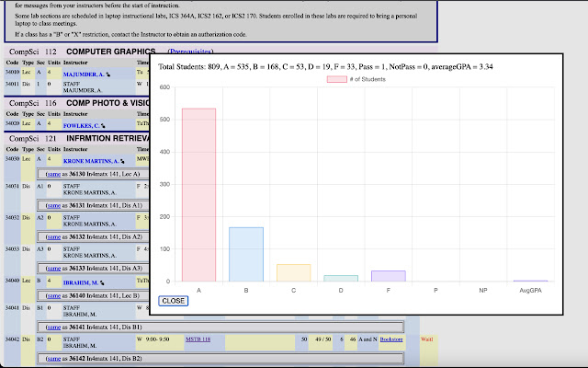Open the MSTB 118 room link

click(x=198, y=339)
